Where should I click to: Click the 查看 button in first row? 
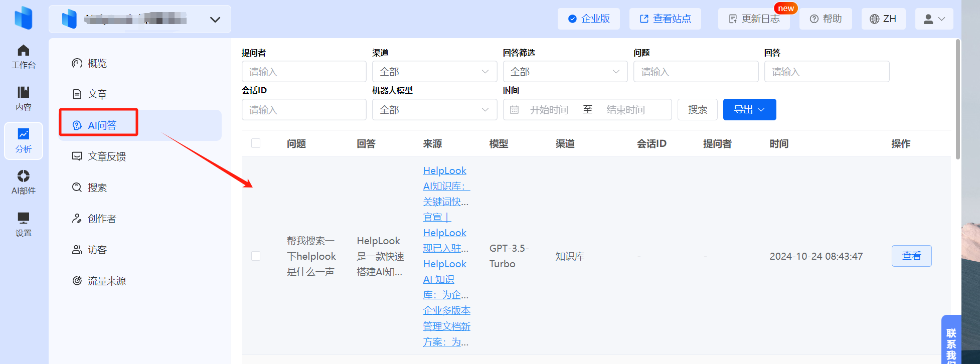(911, 256)
